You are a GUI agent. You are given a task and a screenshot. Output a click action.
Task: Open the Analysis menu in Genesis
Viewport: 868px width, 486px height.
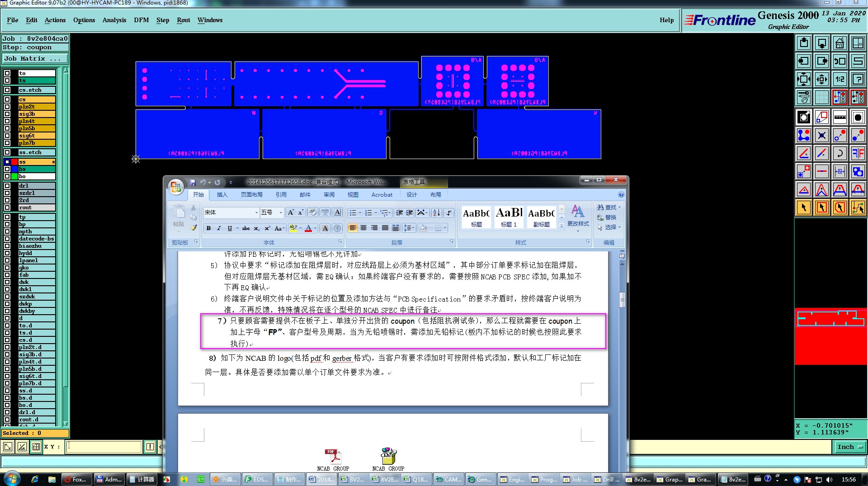[x=114, y=20]
